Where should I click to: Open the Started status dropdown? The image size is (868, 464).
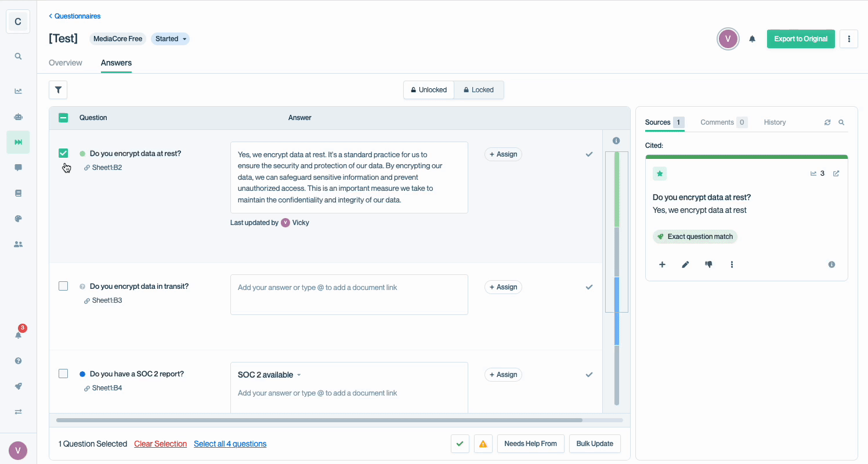[x=170, y=39]
